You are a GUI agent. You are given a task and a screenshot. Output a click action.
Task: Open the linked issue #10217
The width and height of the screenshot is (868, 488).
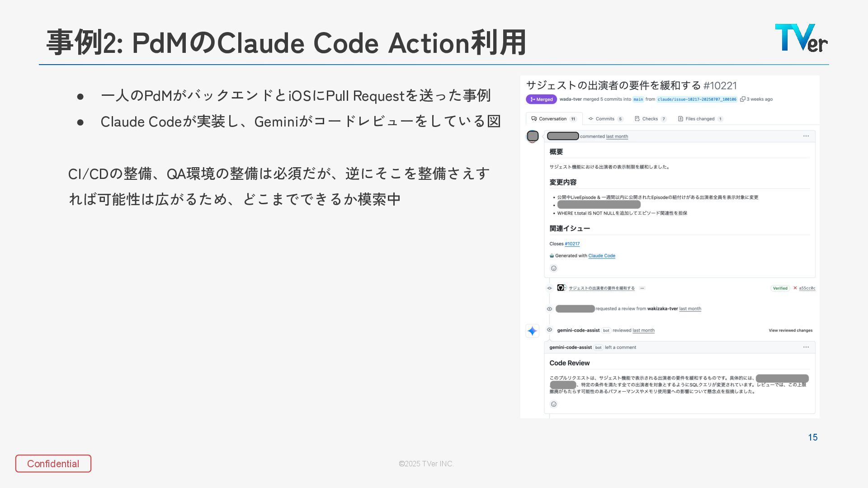572,244
